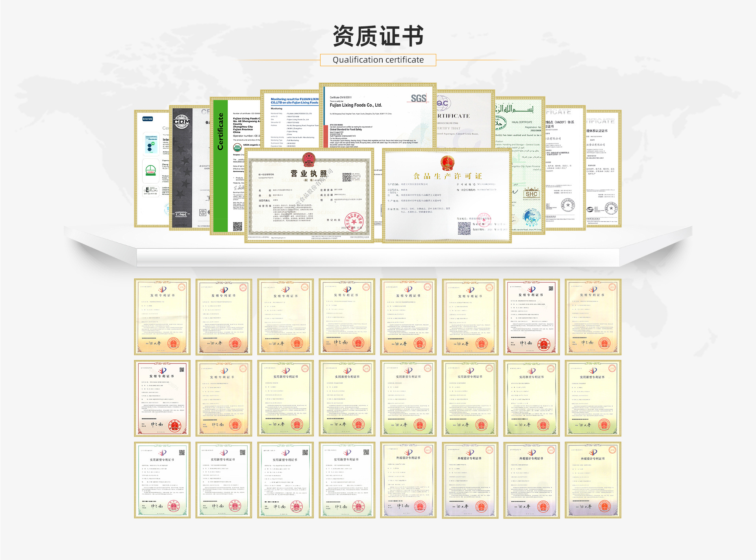
Task: Click the QR code on the 食品生产许可证
Action: 464,228
